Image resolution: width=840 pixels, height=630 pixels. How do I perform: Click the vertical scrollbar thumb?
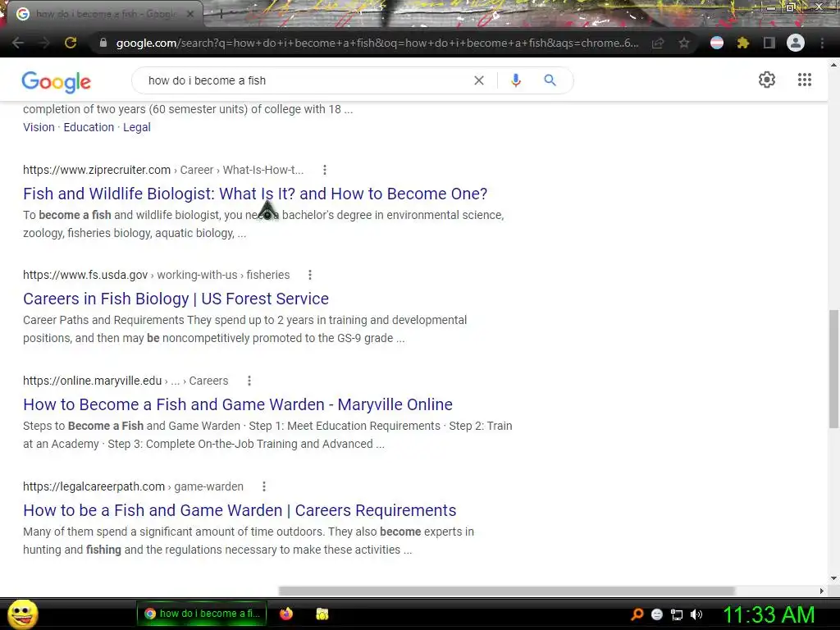click(833, 368)
